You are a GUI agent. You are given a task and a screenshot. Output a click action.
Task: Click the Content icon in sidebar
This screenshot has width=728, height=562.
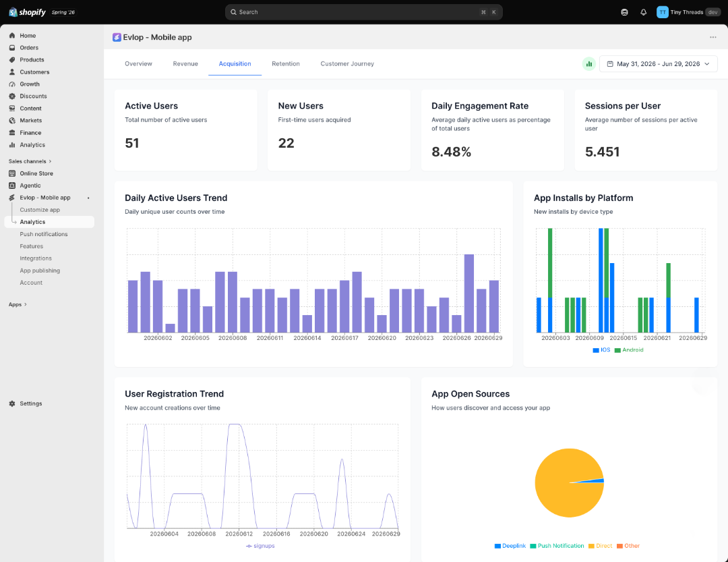[12, 109]
